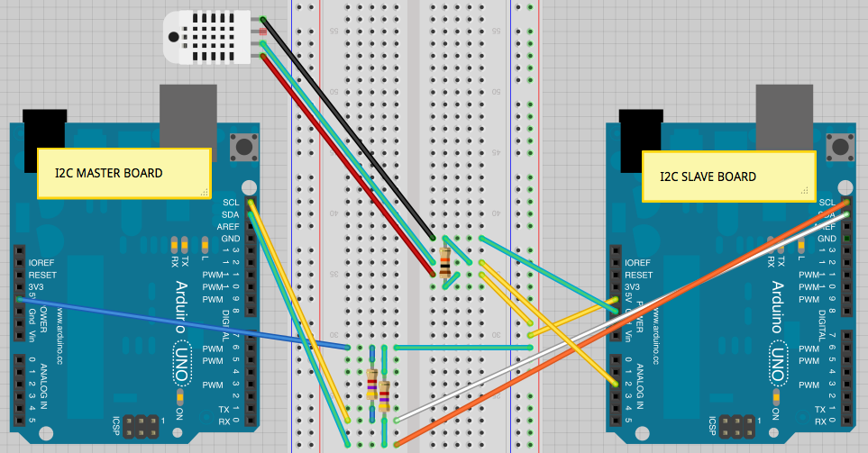868x453 pixels.
Task: Click the master board RESET label
Action: point(42,275)
